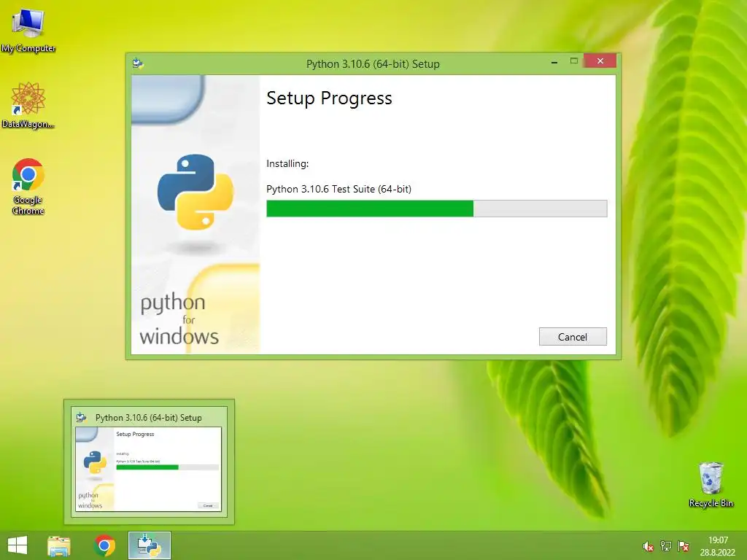Click the title text in the taskbar preview
This screenshot has height=560, width=747.
[149, 418]
